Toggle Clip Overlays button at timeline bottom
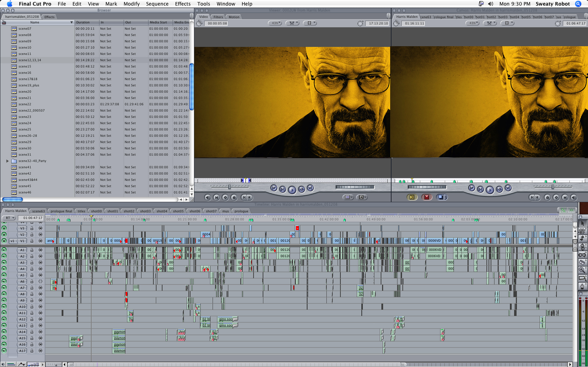This screenshot has width=588, height=367. pyautogui.click(x=21, y=364)
